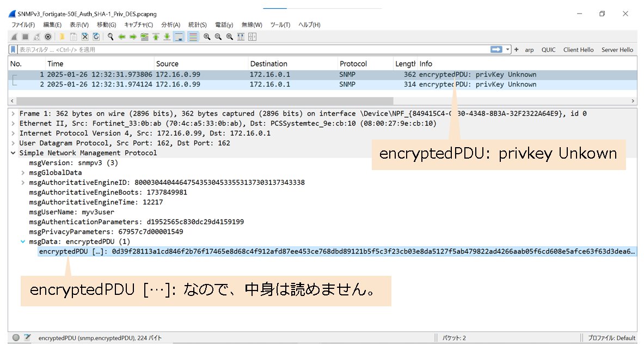Expand msgGlobalData node
Viewport: 644px width, 363px height.
point(23,173)
